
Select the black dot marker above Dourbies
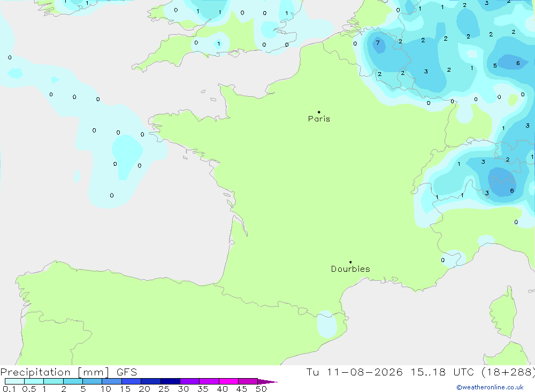point(350,262)
